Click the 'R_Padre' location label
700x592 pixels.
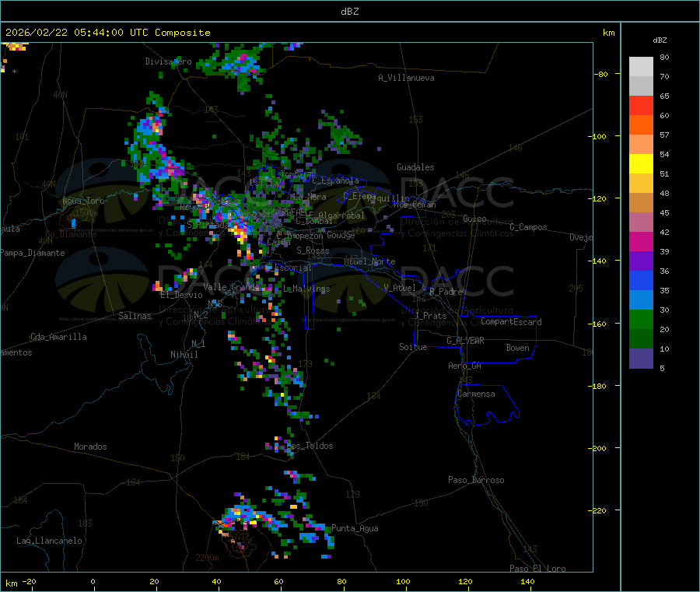tap(446, 292)
